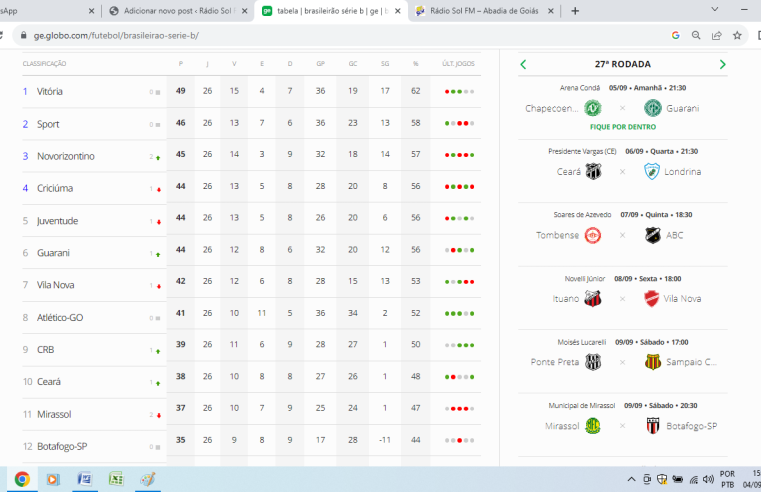
Task: Click the Ceará team crest in match card
Action: point(593,171)
